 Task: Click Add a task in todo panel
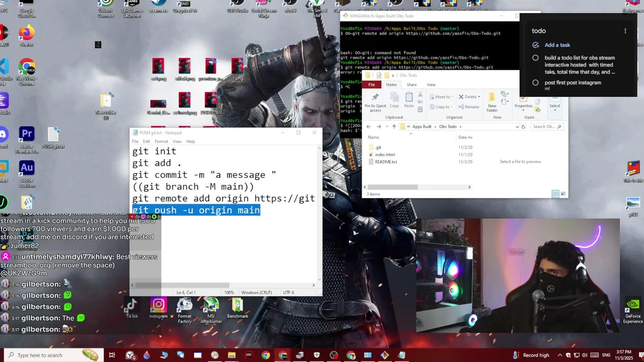tap(557, 45)
